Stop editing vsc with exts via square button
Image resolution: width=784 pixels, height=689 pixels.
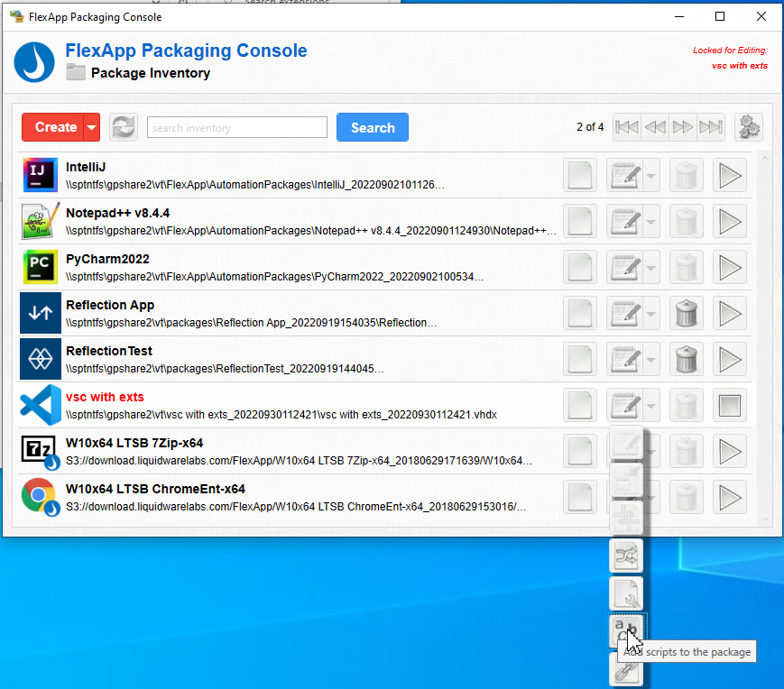coord(730,405)
